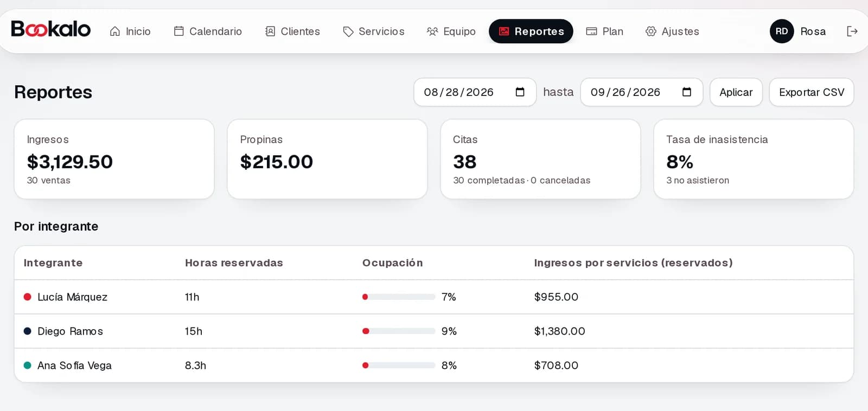The height and width of the screenshot is (411, 868).
Task: Click the Ocupación column header
Action: point(392,263)
